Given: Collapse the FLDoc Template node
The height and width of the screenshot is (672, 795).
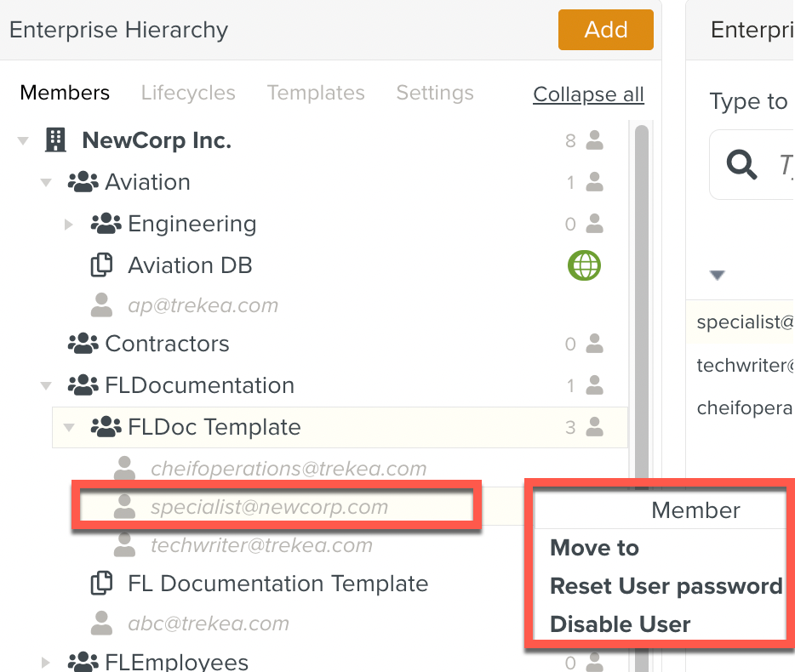Looking at the screenshot, I should [x=70, y=427].
